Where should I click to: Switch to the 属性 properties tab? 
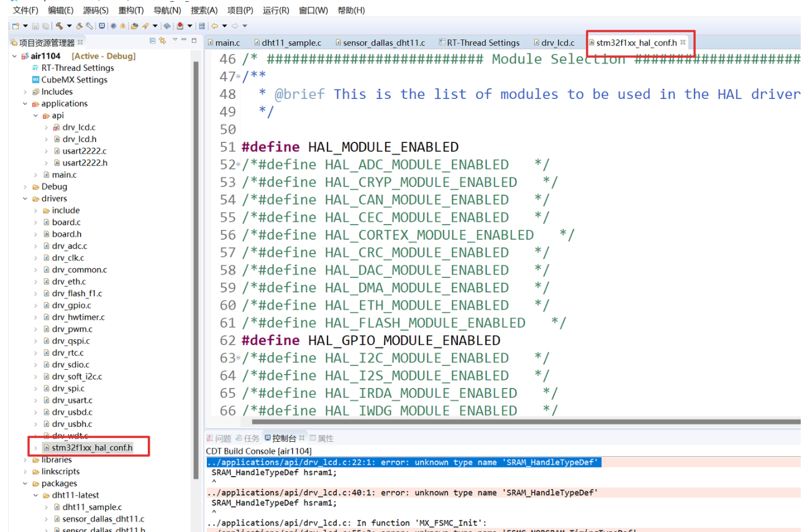(x=322, y=438)
